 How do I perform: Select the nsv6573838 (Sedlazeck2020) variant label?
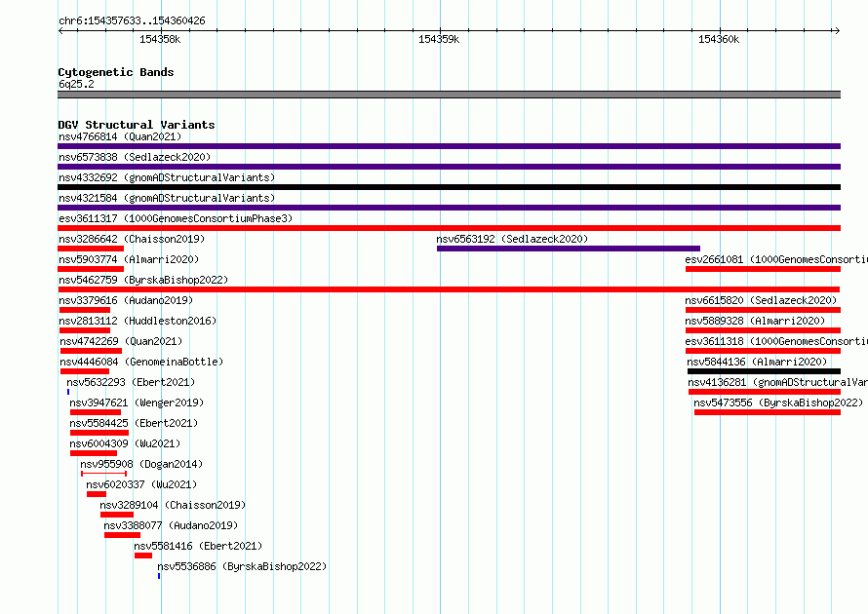[x=135, y=157]
